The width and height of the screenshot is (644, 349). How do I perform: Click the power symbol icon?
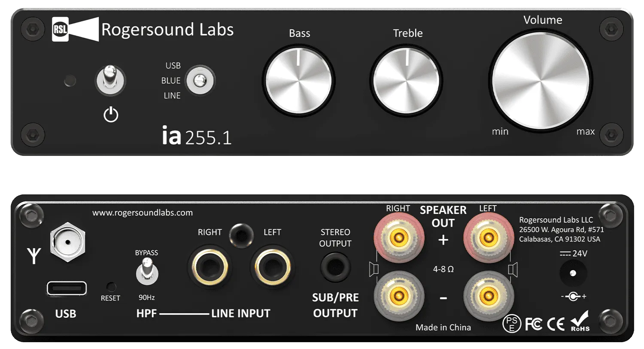(111, 115)
